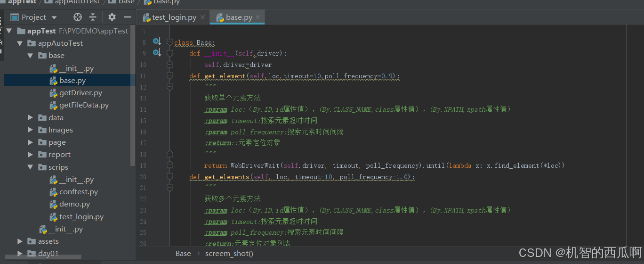Click Python file icon beside getDriver.py

[x=54, y=93]
